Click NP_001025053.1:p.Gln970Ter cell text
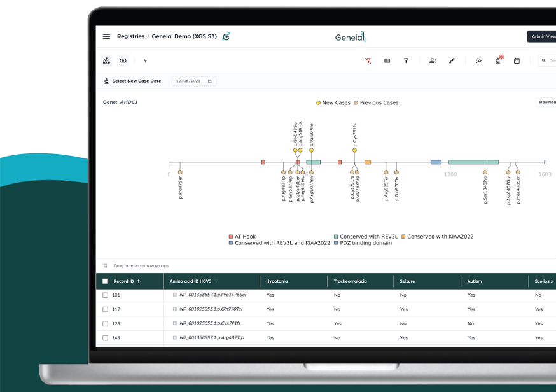Screen dimensions: 556x392 coord(211,309)
